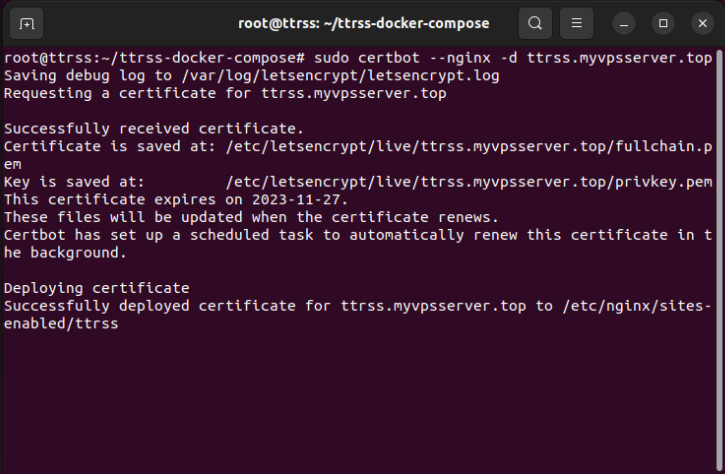Viewport: 725px width, 474px height.
Task: Click the privkey.pem key path
Action: (x=469, y=182)
